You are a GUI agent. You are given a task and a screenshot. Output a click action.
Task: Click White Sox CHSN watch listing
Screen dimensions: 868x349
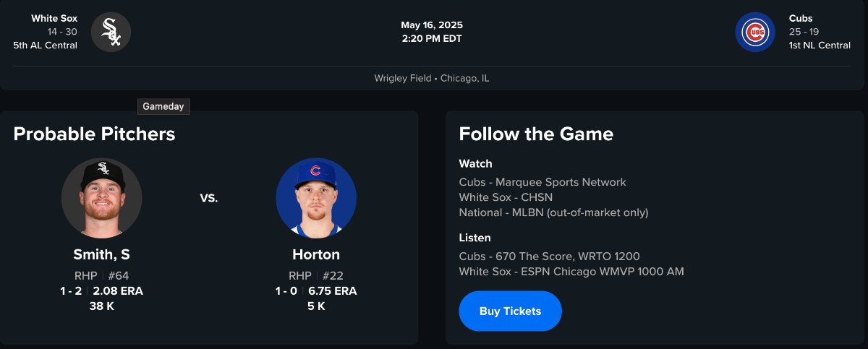coord(506,197)
